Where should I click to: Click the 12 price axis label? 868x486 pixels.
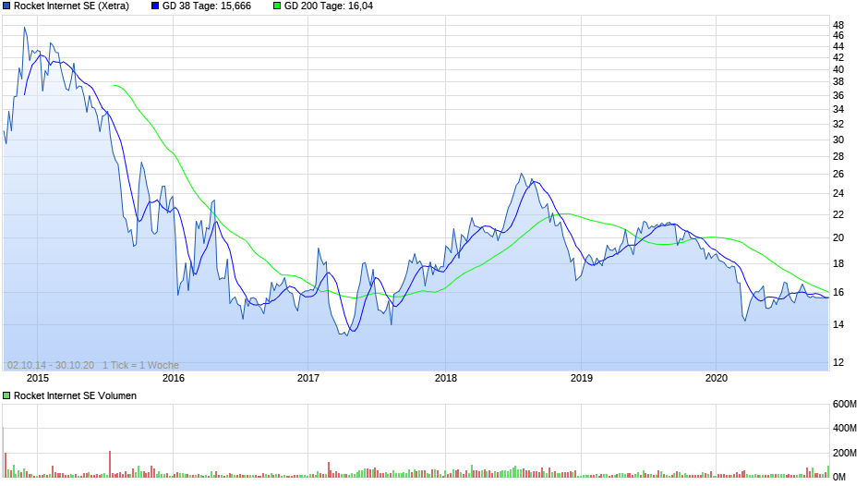tap(838, 362)
